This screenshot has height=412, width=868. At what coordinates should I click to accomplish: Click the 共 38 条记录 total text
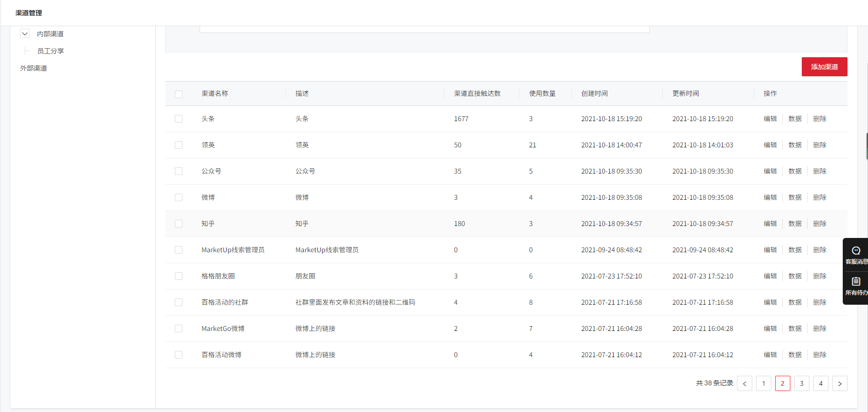(x=715, y=383)
